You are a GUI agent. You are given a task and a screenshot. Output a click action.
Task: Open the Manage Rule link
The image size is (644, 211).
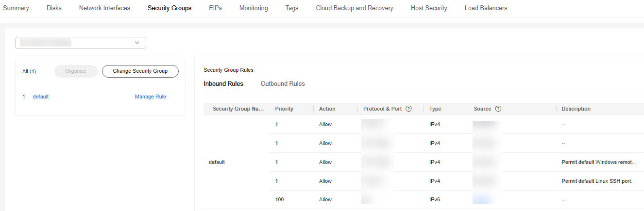click(x=151, y=97)
